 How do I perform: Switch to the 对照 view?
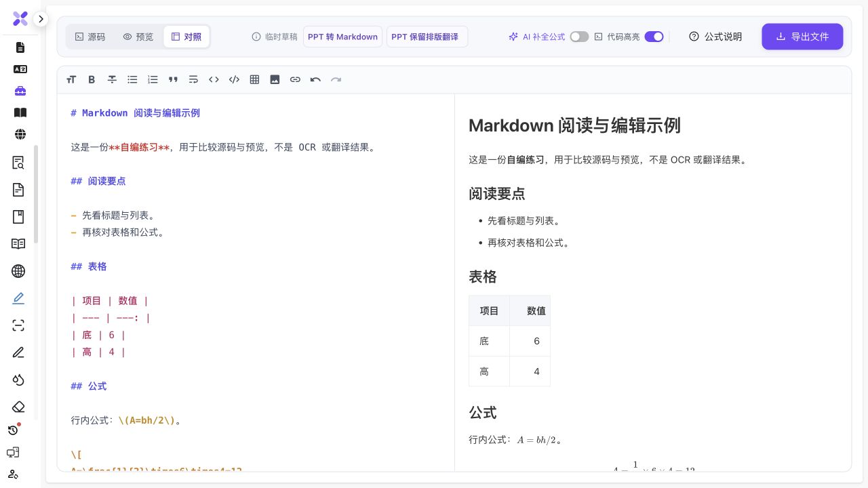pos(186,37)
